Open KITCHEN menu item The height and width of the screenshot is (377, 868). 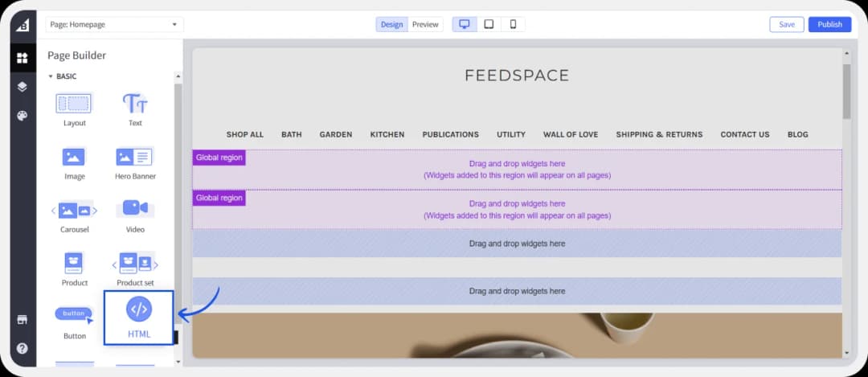click(387, 134)
